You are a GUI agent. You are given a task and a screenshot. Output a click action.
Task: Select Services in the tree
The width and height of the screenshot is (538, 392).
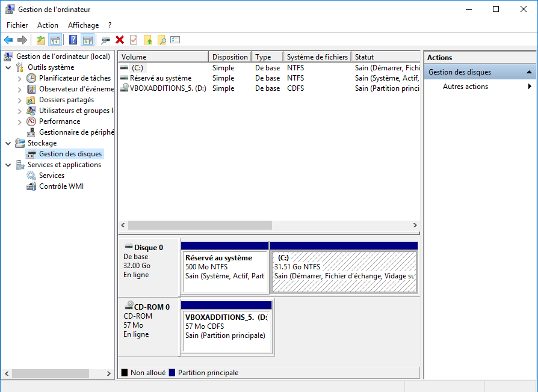[x=52, y=176]
